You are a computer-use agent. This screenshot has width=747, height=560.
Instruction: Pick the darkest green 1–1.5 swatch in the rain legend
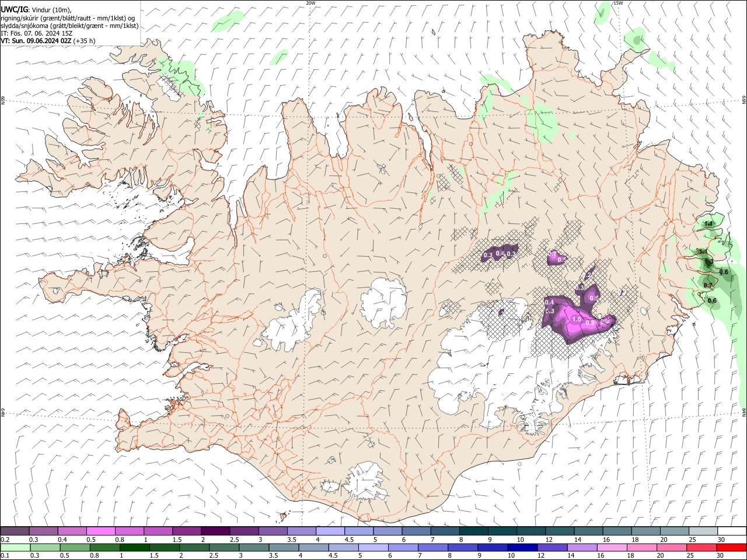tap(135, 548)
